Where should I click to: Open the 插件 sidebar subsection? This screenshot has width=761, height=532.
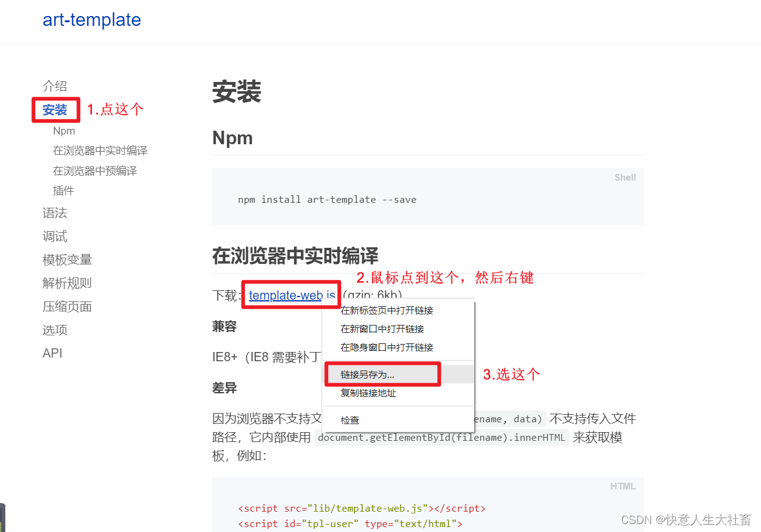(x=64, y=190)
